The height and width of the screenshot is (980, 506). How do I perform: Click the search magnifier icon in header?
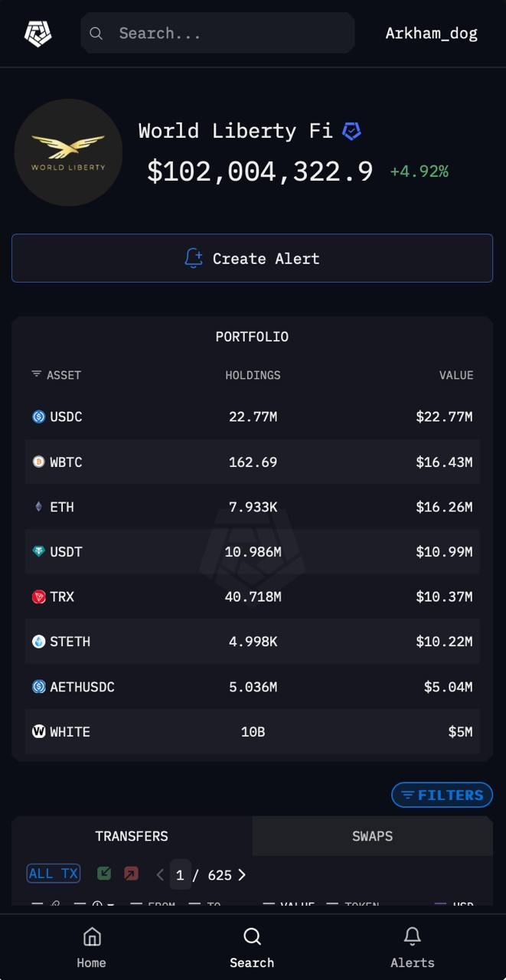[96, 34]
